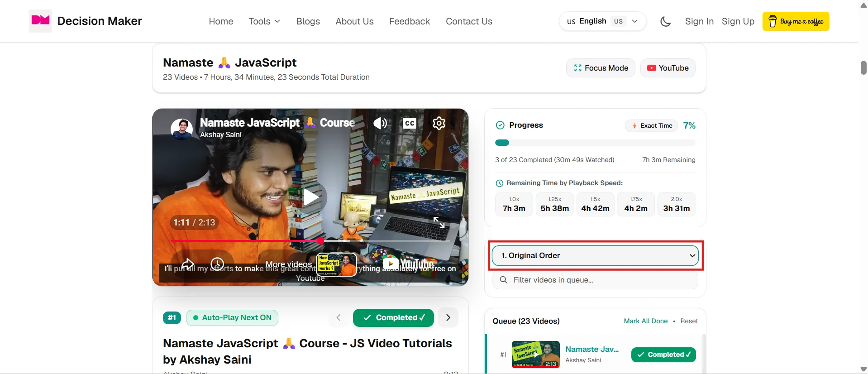Go to the Blogs page
Image resolution: width=868 pixels, height=374 pixels.
(x=308, y=21)
